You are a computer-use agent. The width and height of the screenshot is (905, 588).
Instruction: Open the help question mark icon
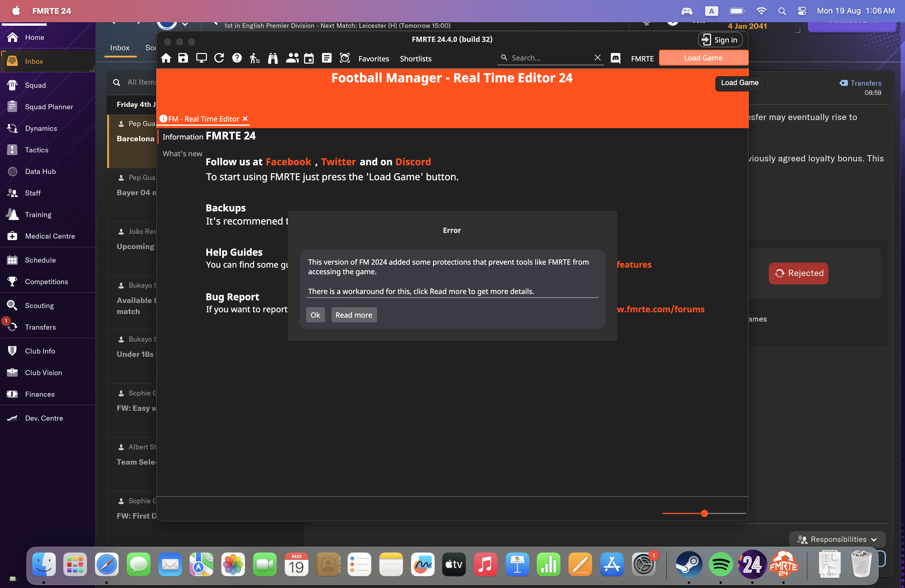pos(237,58)
